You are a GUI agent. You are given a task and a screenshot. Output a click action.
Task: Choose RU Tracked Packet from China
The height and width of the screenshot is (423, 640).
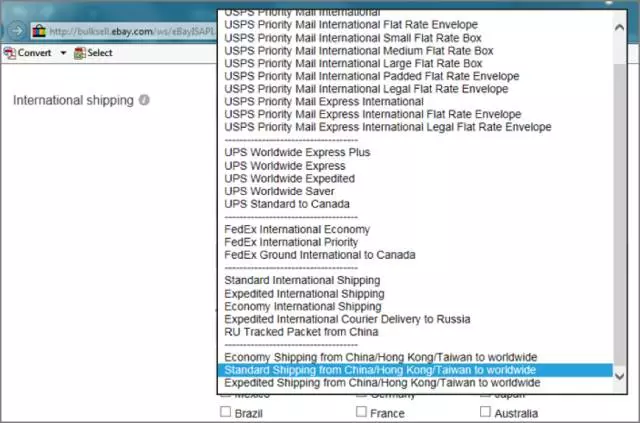pyautogui.click(x=301, y=332)
